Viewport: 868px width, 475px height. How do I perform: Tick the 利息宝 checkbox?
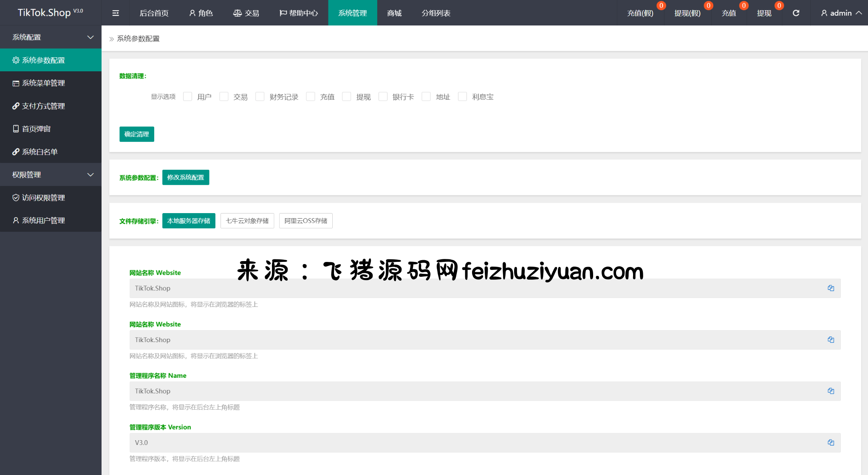tap(462, 97)
